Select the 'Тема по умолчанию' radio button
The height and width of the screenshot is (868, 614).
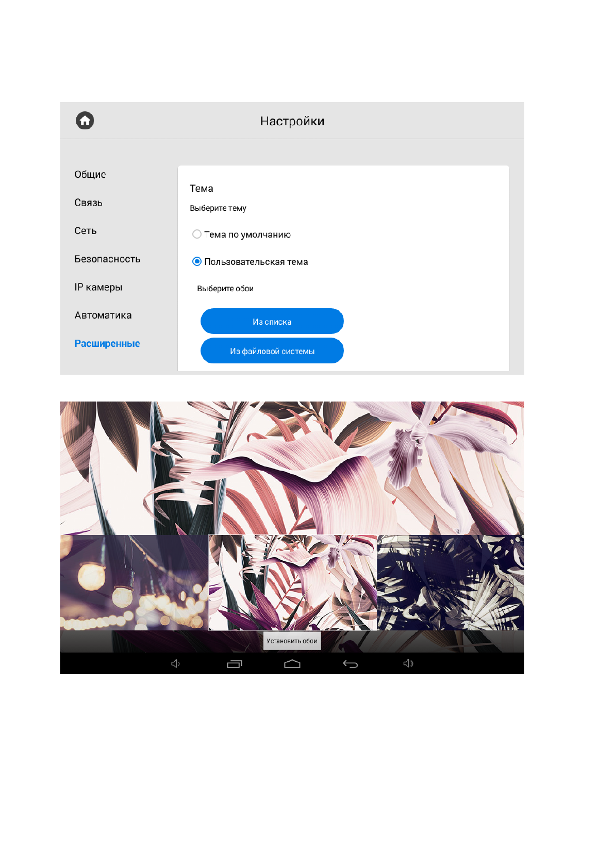(x=197, y=235)
